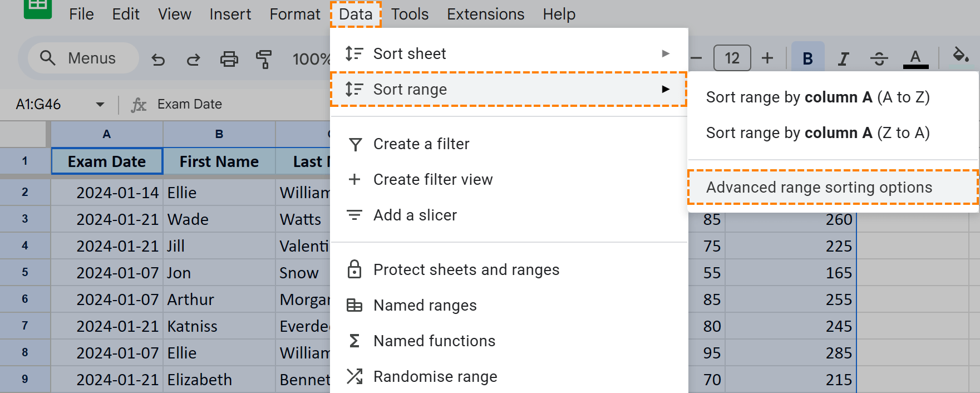This screenshot has height=393, width=980.
Task: Select row 5 header
Action: click(x=24, y=272)
